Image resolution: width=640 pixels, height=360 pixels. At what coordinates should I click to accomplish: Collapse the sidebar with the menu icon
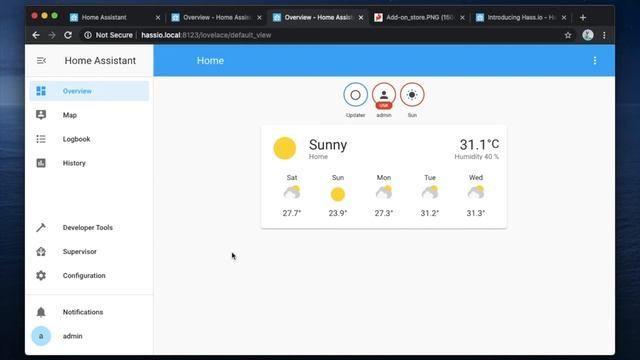point(41,60)
